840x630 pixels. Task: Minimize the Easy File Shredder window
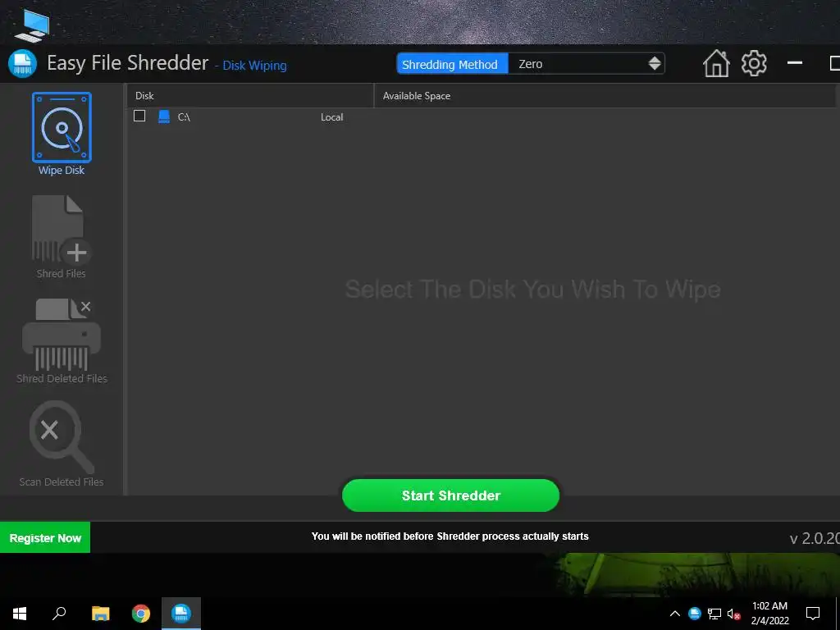coord(794,63)
